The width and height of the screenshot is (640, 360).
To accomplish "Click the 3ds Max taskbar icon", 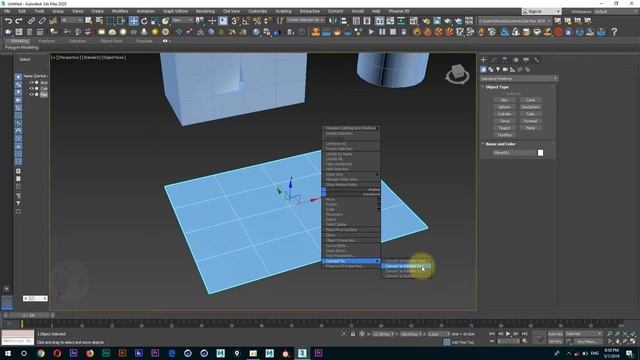I will click(302, 353).
